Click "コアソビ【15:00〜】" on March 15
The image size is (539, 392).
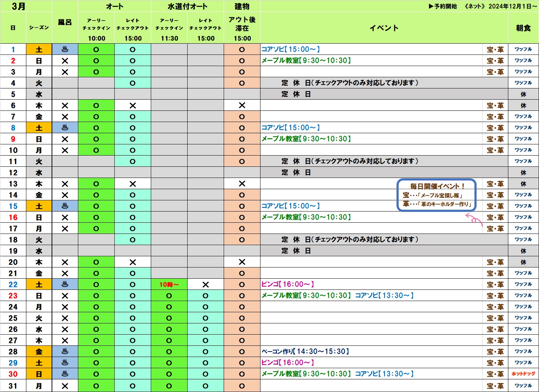coord(291,206)
